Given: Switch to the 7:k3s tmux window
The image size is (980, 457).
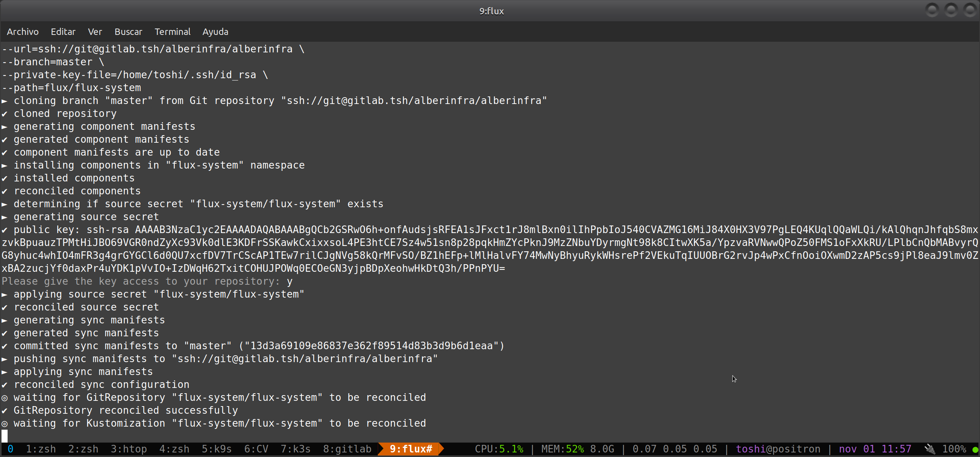Looking at the screenshot, I should (295, 449).
